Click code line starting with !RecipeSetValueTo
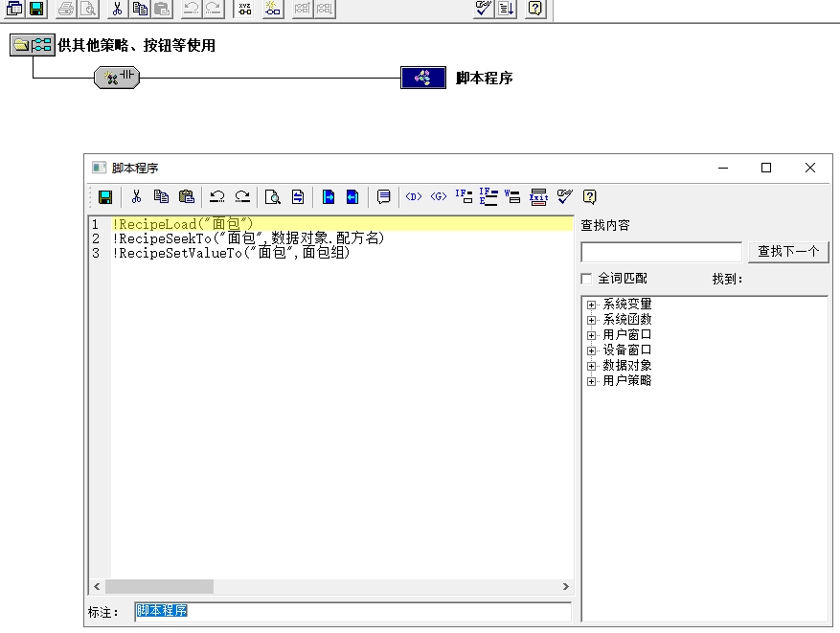The width and height of the screenshot is (840, 633). pyautogui.click(x=231, y=253)
